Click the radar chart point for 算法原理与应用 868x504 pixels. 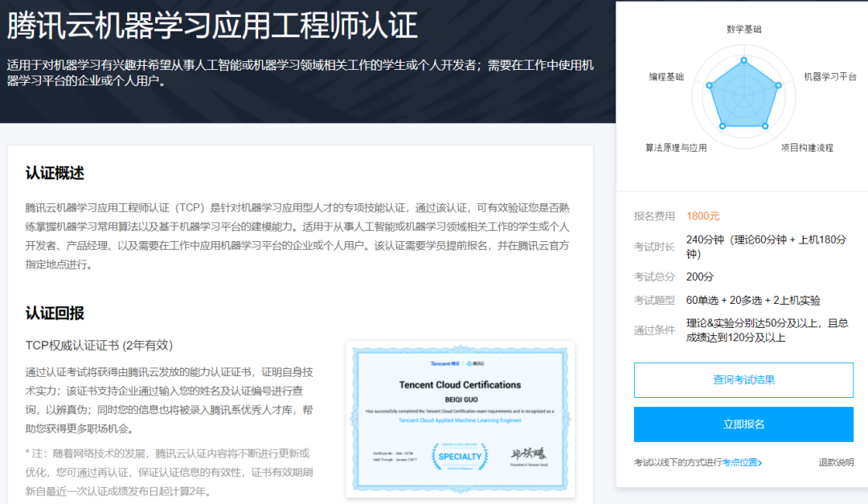click(723, 126)
